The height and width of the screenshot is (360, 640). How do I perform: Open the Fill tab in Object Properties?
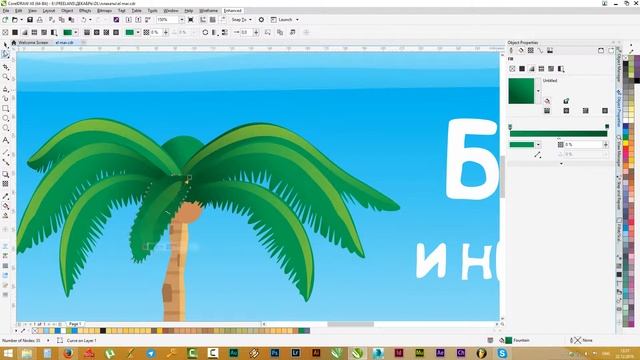click(x=521, y=51)
